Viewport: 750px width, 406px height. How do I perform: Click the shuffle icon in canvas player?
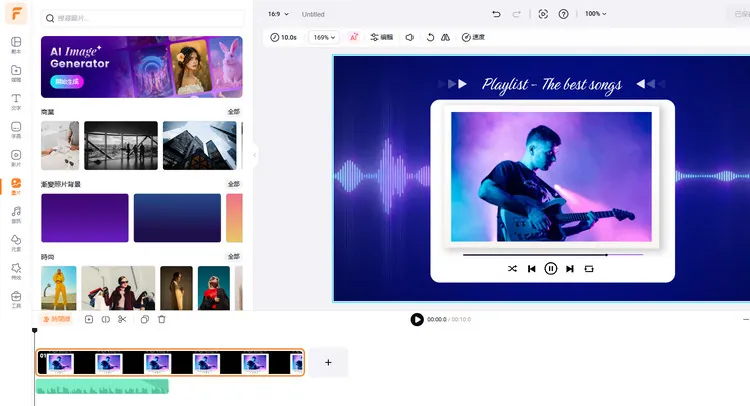[512, 269]
